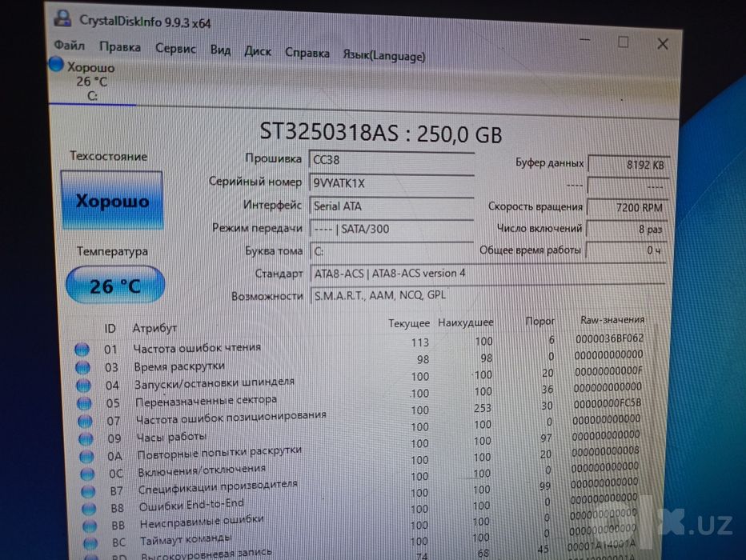The image size is (746, 560).
Task: Open the Сервис menu
Action: coord(175,49)
